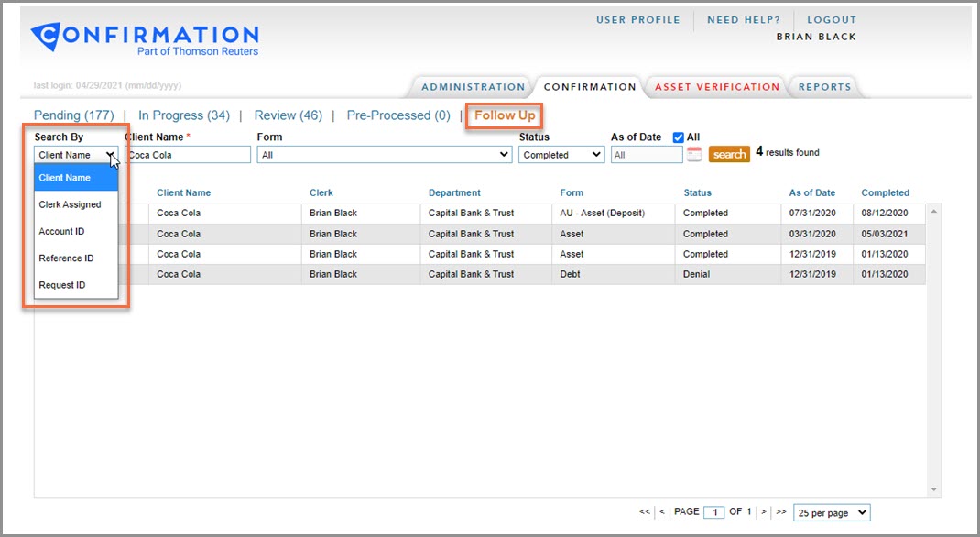Open the 25 per page dropdown
Image resolution: width=980 pixels, height=537 pixels.
(829, 512)
